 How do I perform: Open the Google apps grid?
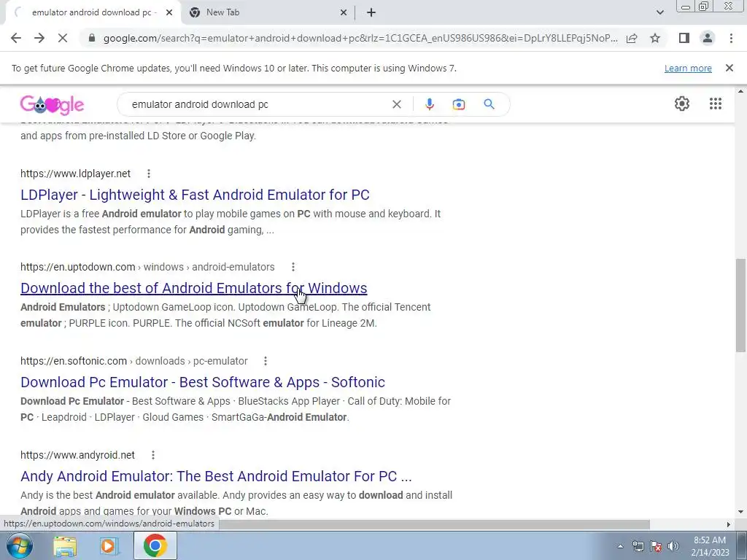coord(715,104)
